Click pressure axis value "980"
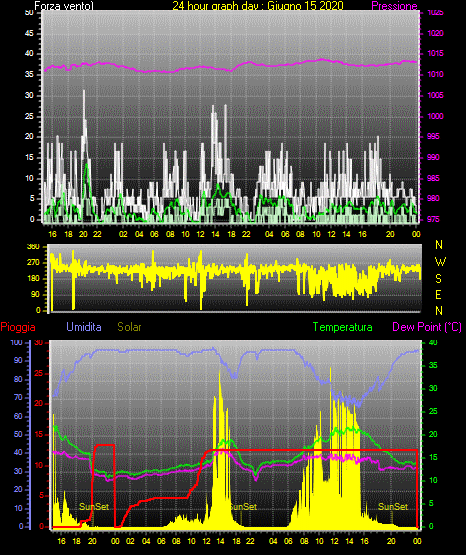 pos(433,198)
